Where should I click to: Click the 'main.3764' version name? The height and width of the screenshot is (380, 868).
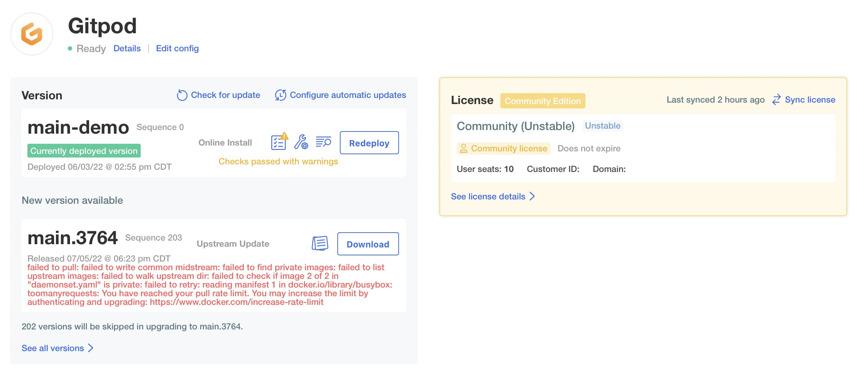pos(73,238)
